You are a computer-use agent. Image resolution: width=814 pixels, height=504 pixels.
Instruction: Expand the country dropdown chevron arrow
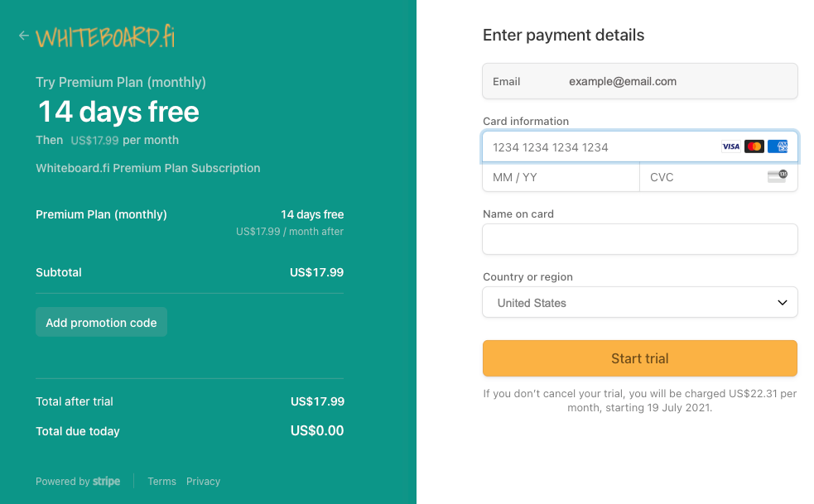[782, 303]
